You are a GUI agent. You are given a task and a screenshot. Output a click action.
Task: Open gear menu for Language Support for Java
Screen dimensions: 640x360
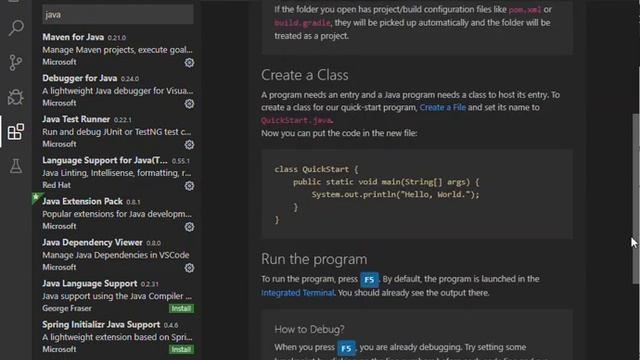pyautogui.click(x=189, y=186)
